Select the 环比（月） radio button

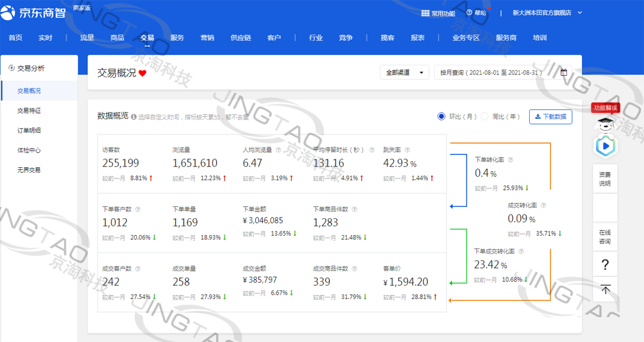point(442,116)
